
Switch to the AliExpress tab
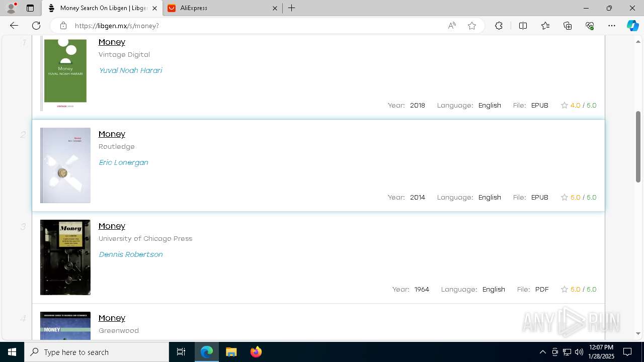pos(222,8)
